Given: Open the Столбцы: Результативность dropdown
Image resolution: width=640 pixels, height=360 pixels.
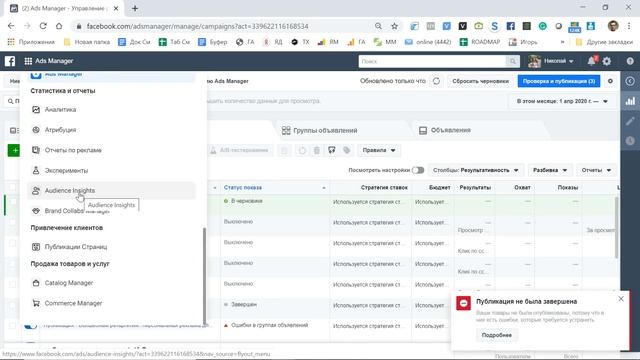Looking at the screenshot, I should [476, 170].
